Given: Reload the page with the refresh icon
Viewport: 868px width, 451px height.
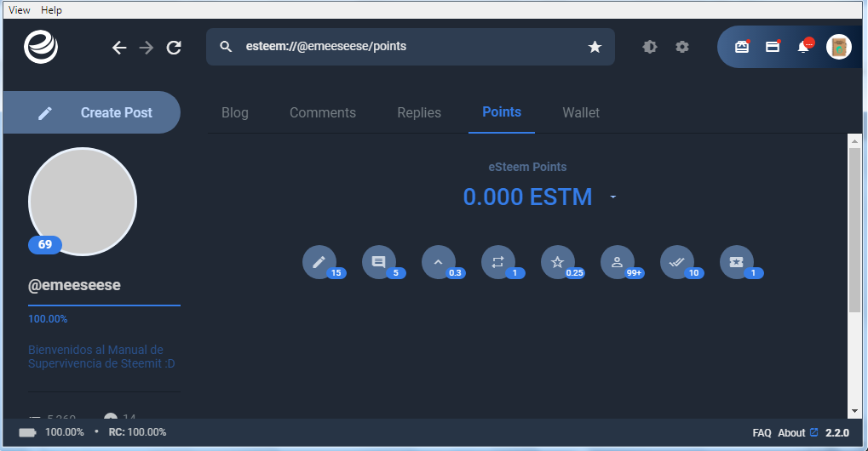Looking at the screenshot, I should point(174,48).
